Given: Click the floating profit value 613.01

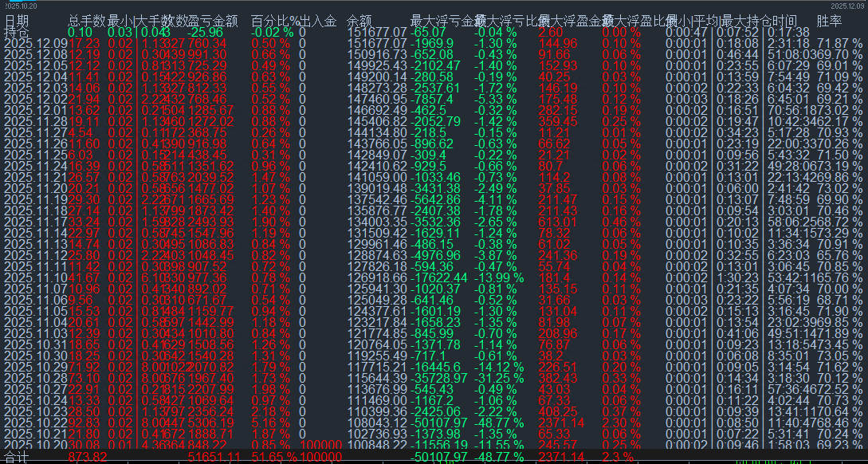Looking at the screenshot, I should pyautogui.click(x=557, y=222).
